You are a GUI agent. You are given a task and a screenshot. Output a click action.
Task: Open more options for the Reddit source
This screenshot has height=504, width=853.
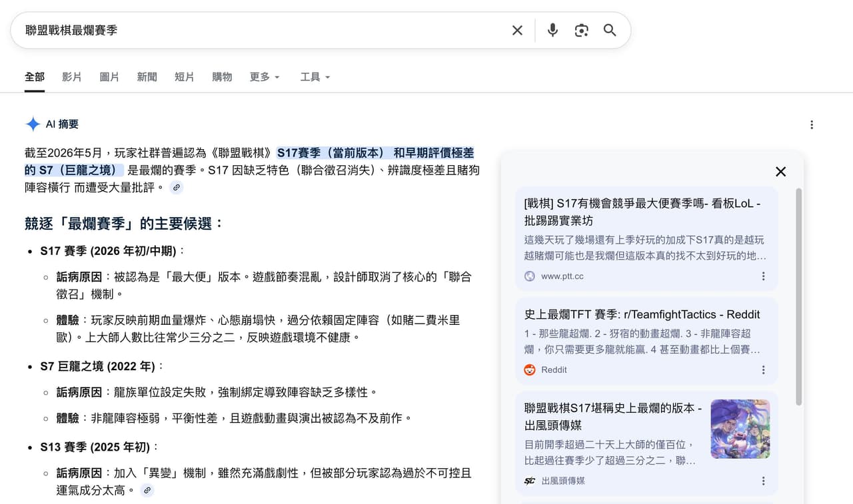tap(764, 370)
